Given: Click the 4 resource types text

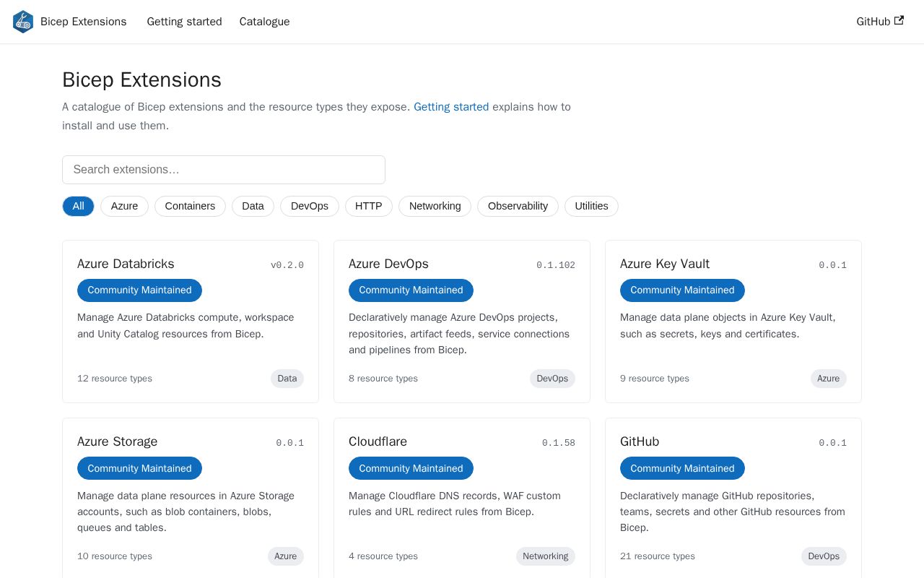Looking at the screenshot, I should [x=383, y=556].
